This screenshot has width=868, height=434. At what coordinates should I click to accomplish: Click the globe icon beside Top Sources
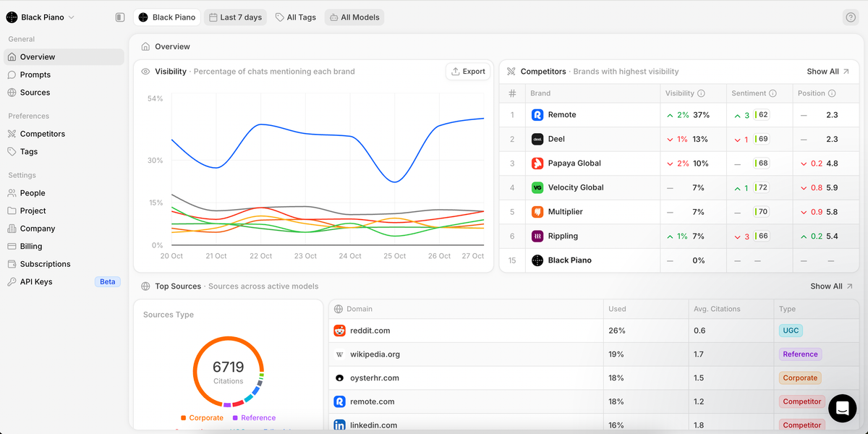[x=145, y=286]
